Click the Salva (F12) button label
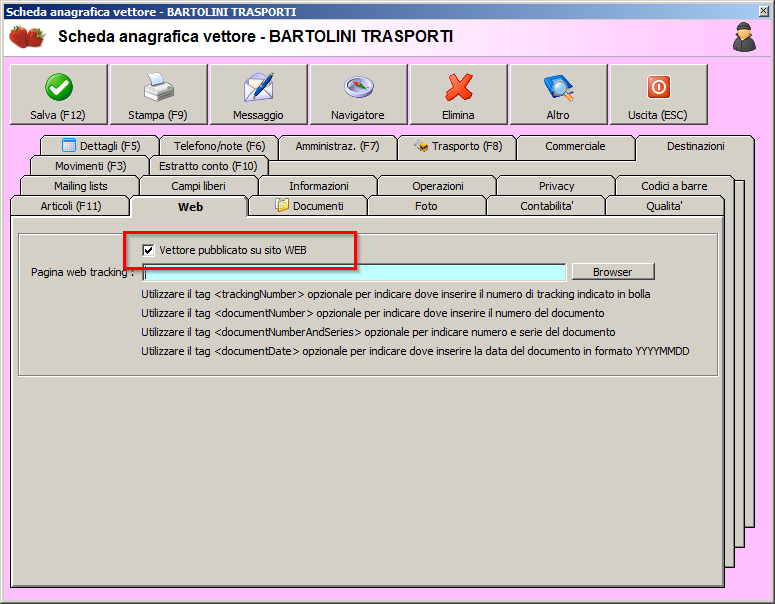This screenshot has height=604, width=775. tap(58, 115)
